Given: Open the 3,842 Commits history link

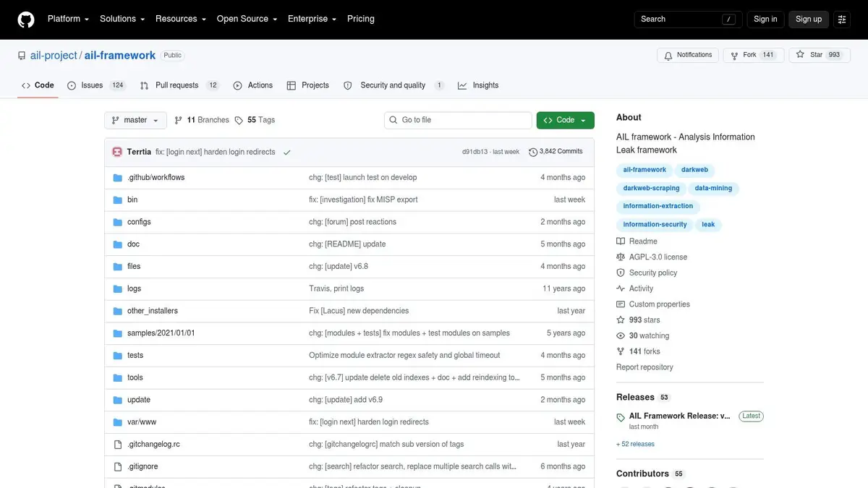Looking at the screenshot, I should [556, 152].
